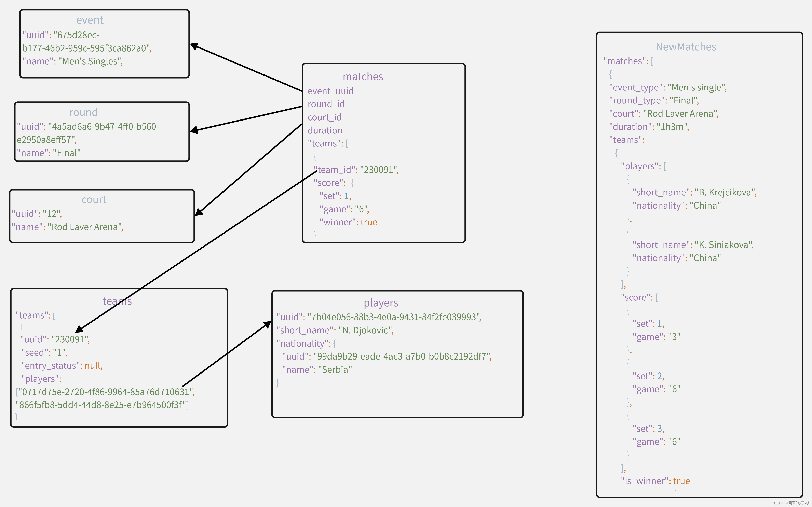Click the 'round' box title
The width and height of the screenshot is (812, 507).
point(84,112)
